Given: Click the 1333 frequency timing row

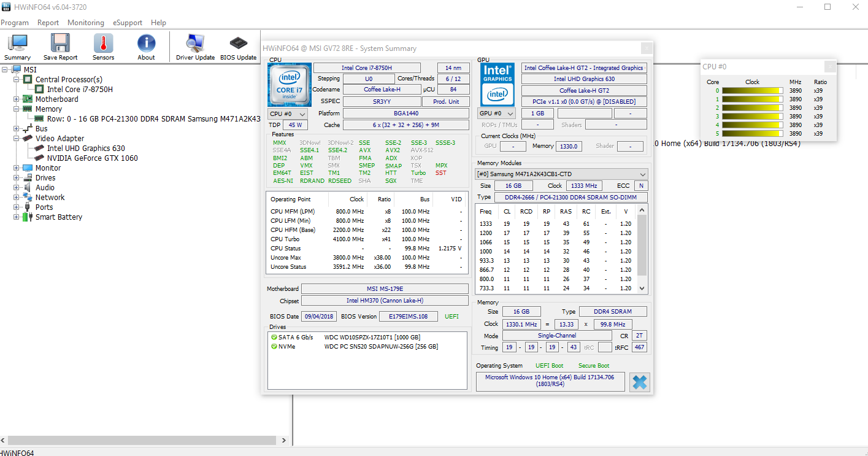Looking at the screenshot, I should pyautogui.click(x=557, y=224).
